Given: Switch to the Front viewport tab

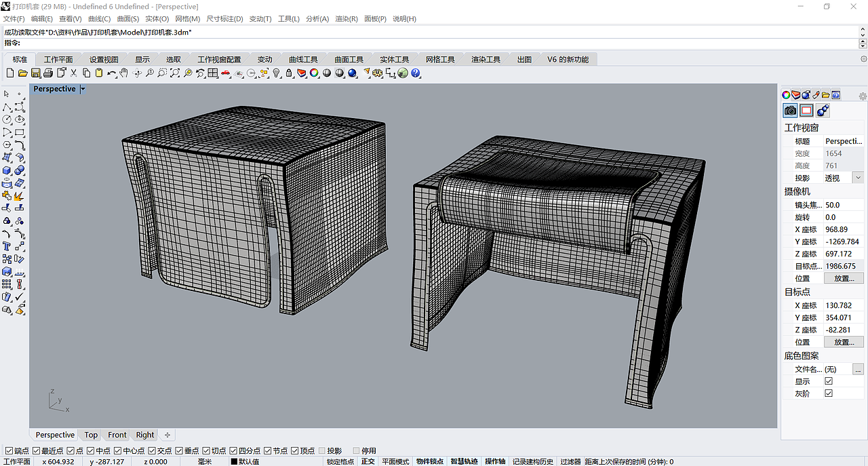Looking at the screenshot, I should 117,435.
